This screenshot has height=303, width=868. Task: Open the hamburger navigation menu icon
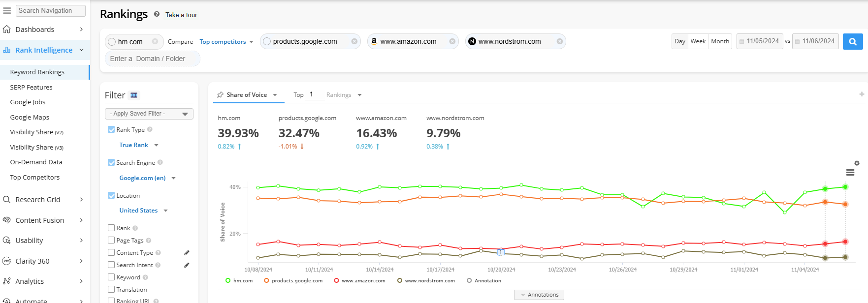click(x=7, y=10)
